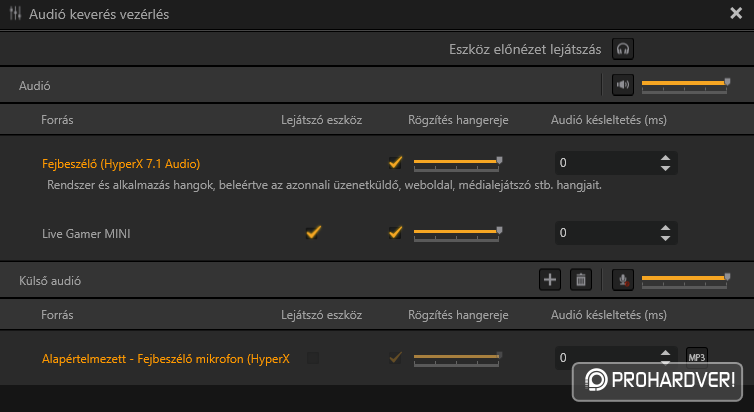Image resolution: width=754 pixels, height=412 pixels.
Task: Click the Külső audió section header label
Action: coord(50,281)
